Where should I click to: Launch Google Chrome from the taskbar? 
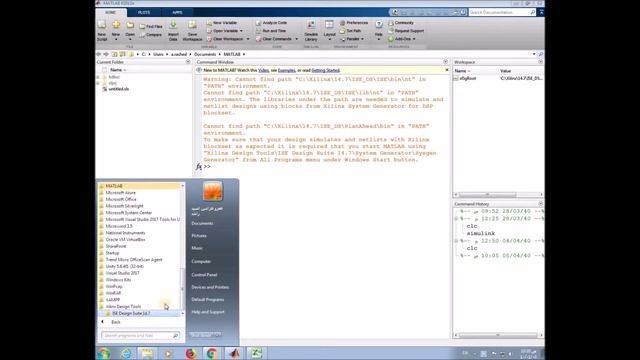click(x=212, y=353)
